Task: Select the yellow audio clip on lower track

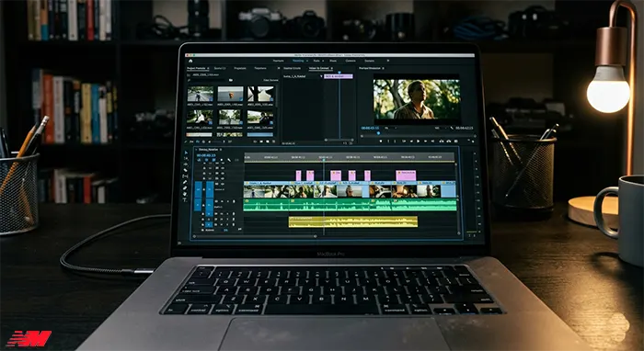Action: pyautogui.click(x=353, y=221)
